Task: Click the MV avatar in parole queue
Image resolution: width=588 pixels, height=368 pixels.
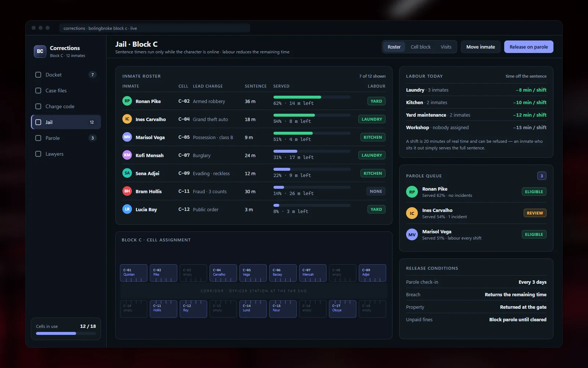Action: pyautogui.click(x=412, y=234)
